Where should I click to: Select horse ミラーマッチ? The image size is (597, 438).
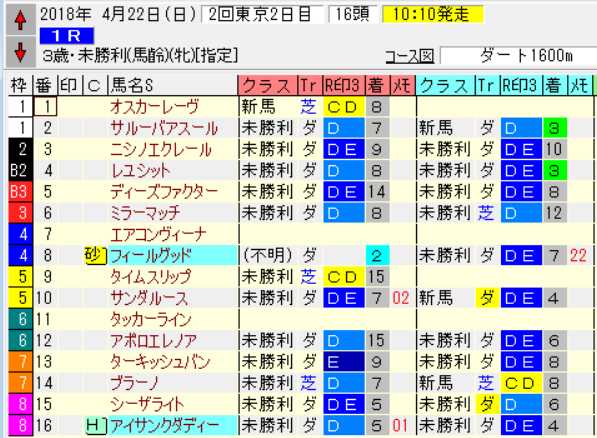point(145,213)
